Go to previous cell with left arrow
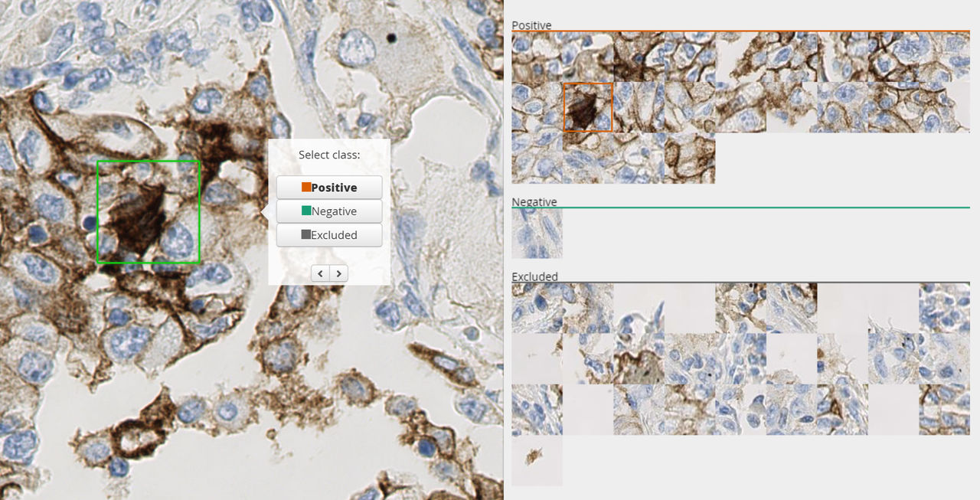980x500 pixels. click(x=320, y=273)
